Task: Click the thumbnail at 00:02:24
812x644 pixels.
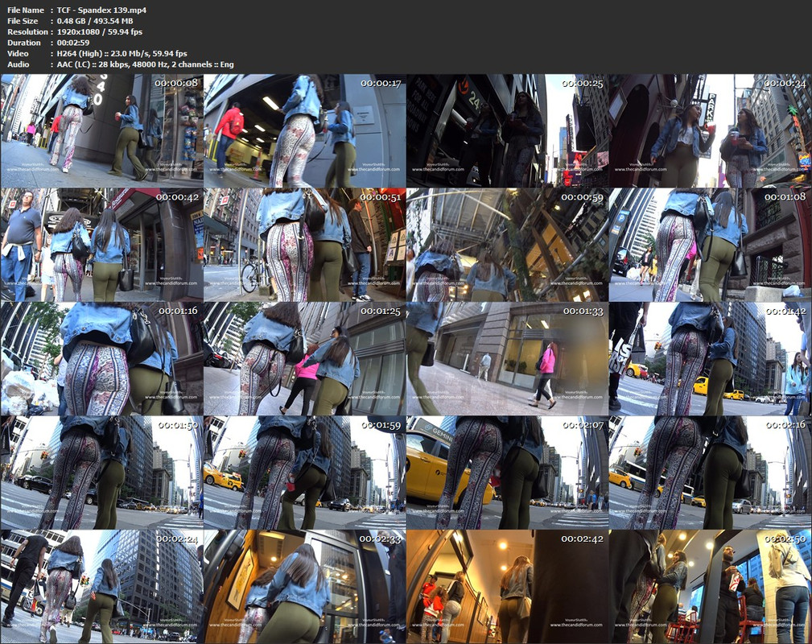Action: point(101,587)
